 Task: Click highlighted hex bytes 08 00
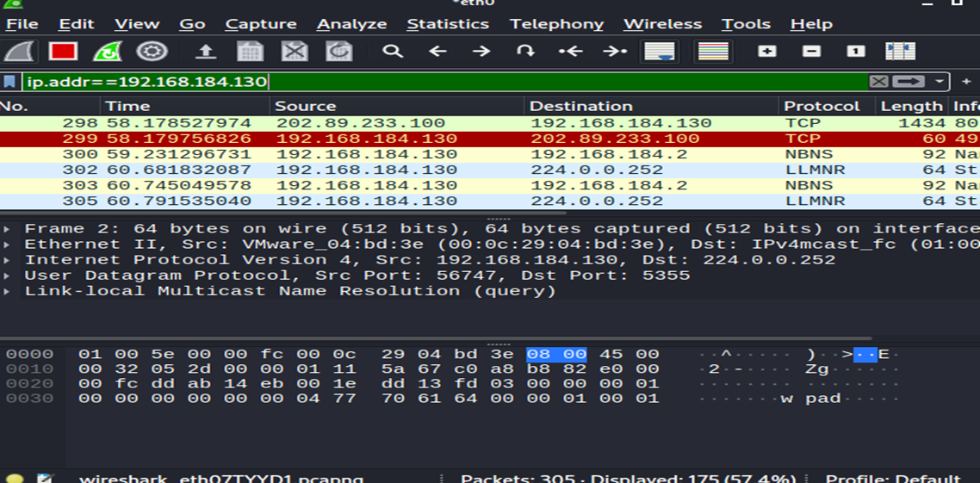click(556, 354)
